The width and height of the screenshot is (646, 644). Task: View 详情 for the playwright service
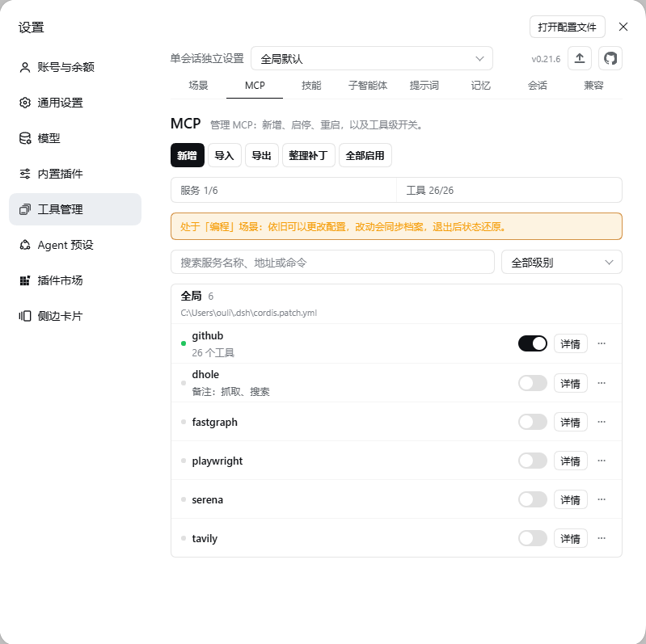[571, 461]
